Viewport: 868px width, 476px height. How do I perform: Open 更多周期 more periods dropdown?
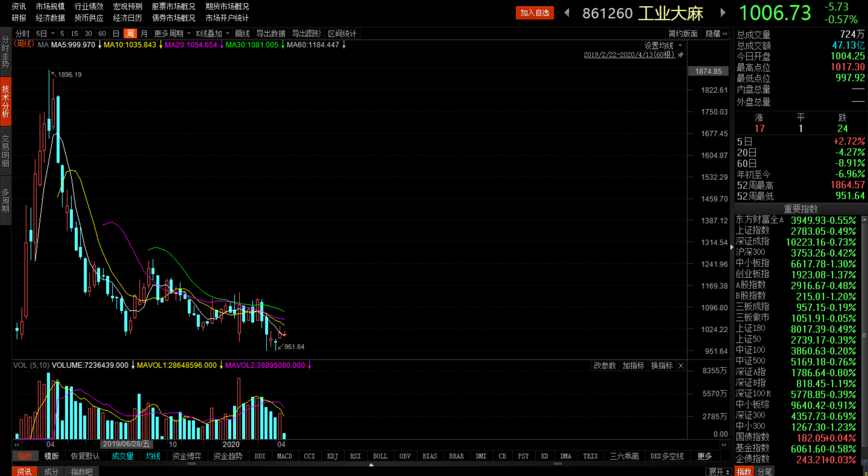click(172, 33)
